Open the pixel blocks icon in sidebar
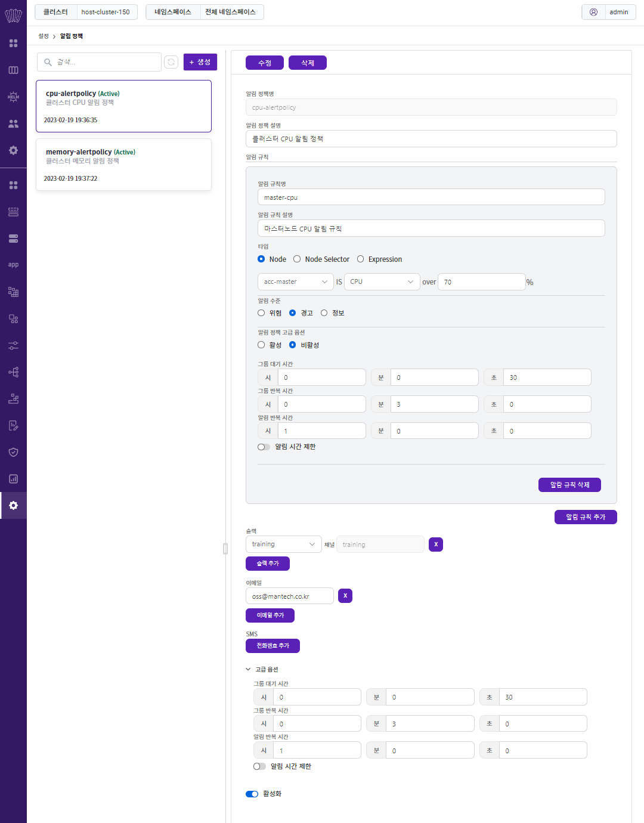Image resolution: width=644 pixels, height=823 pixels. point(13,292)
